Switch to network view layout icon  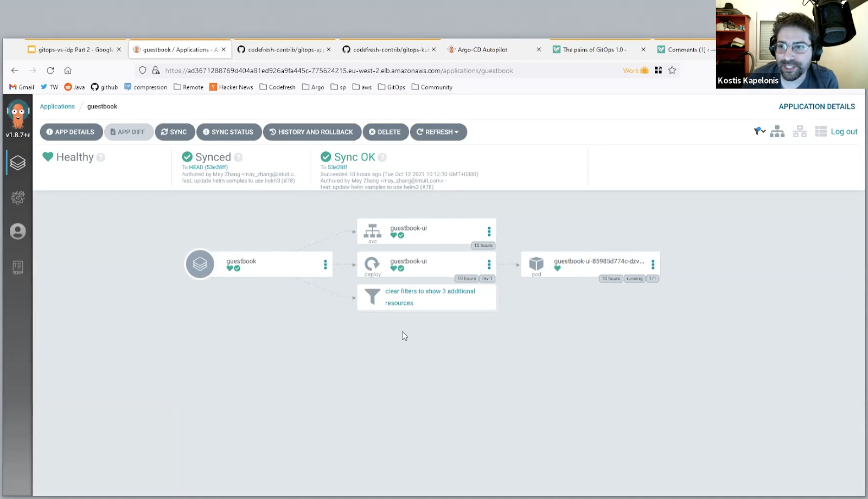tap(800, 131)
